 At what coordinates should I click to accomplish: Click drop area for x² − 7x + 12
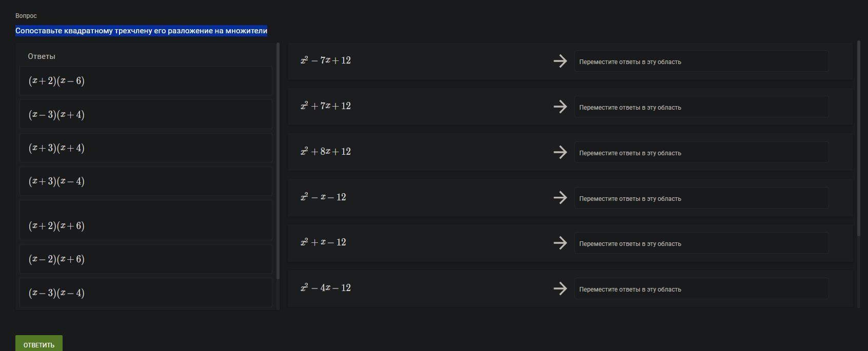701,61
